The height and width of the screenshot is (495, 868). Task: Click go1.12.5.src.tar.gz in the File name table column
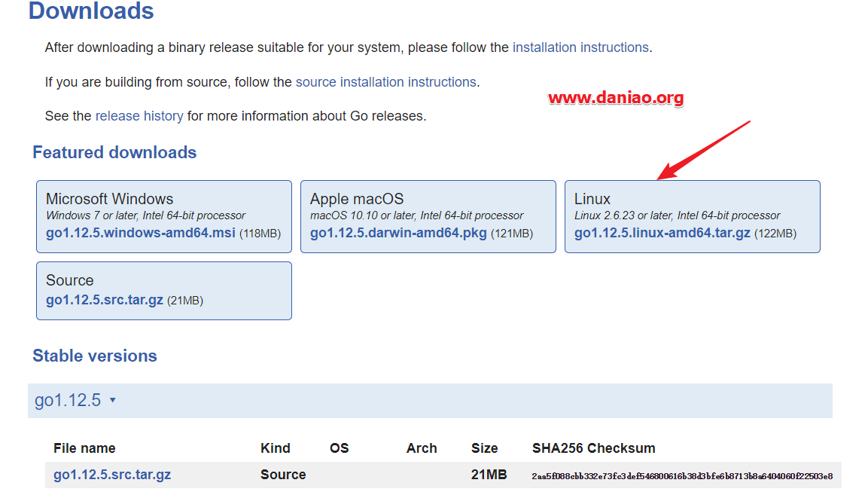tap(112, 475)
